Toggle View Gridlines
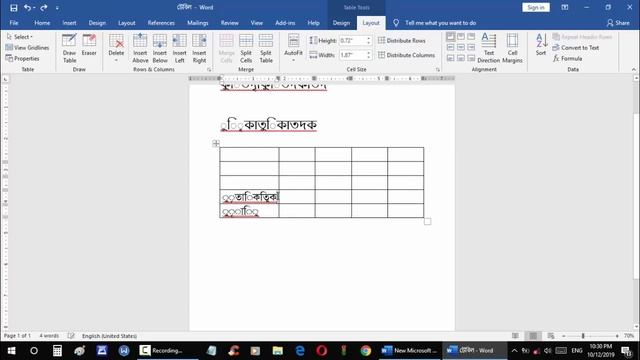 [x=27, y=48]
